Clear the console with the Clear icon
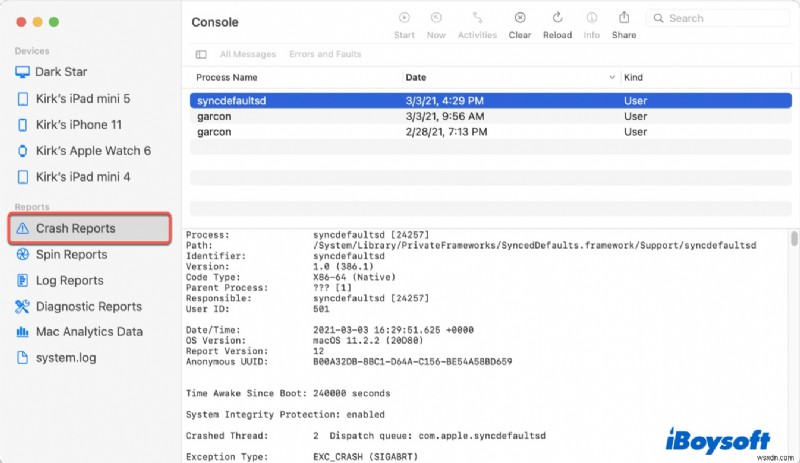This screenshot has width=800, height=463. tap(519, 18)
